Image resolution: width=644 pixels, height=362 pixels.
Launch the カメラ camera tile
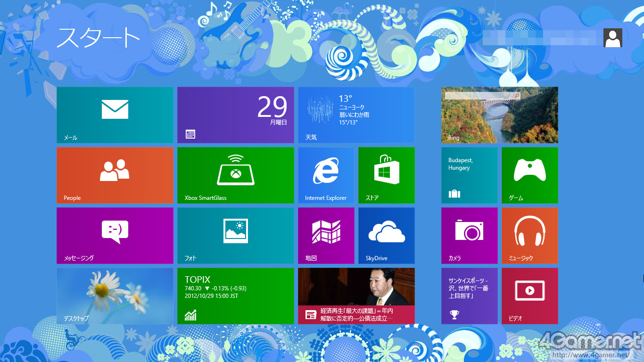click(x=470, y=236)
